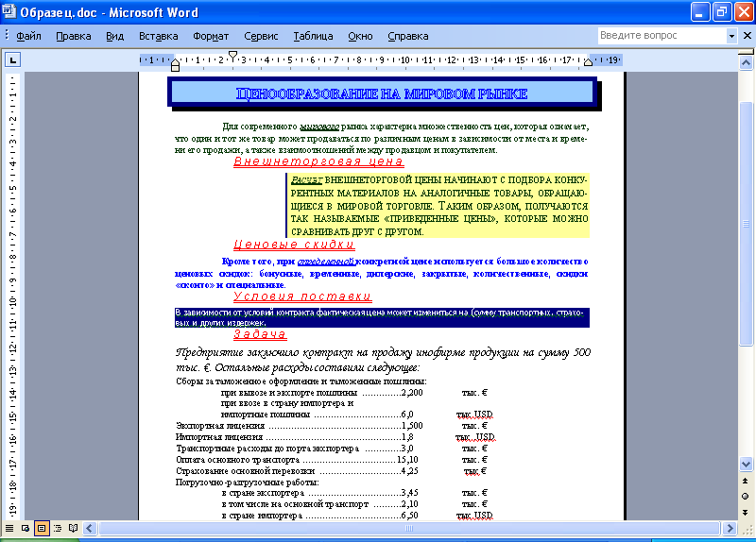Switch to Normal view button
Screen dimensions: 756x542
point(9,528)
